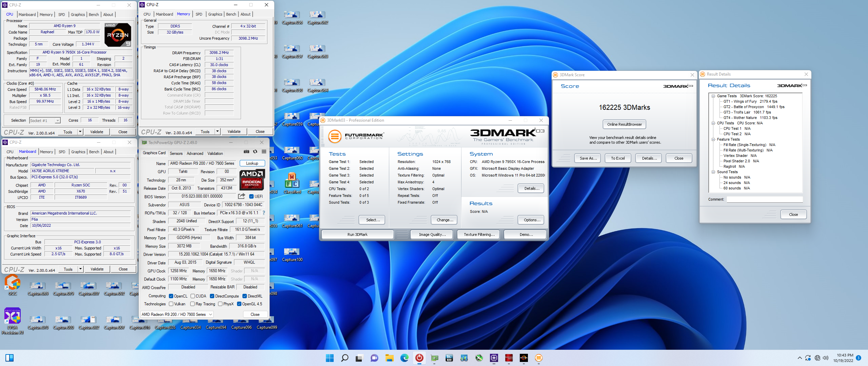Click Change... in 3DMark03 Settings
The height and width of the screenshot is (366, 868).
tap(445, 220)
